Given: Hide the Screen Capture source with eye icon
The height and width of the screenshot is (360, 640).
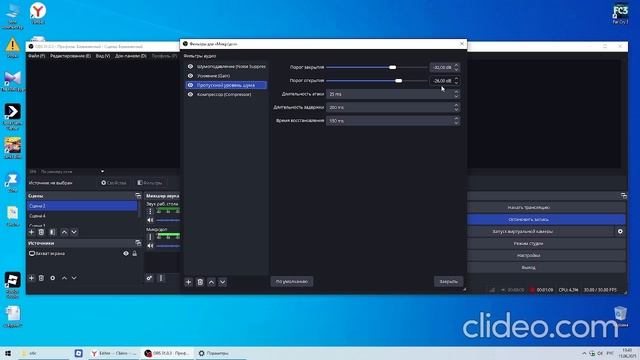Looking at the screenshot, I should coord(126,253).
